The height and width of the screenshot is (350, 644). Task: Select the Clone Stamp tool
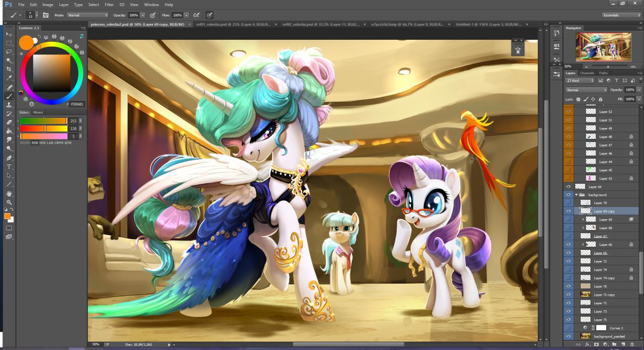[9, 105]
